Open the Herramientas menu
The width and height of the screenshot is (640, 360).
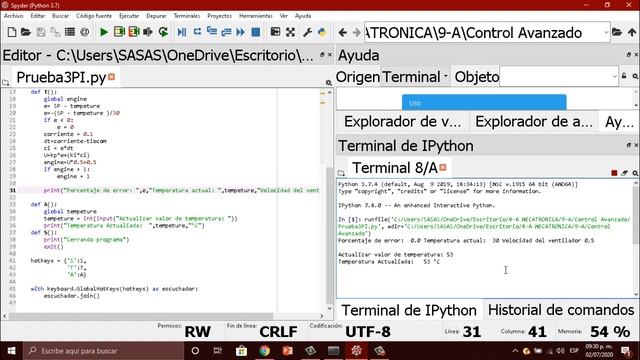click(x=256, y=16)
